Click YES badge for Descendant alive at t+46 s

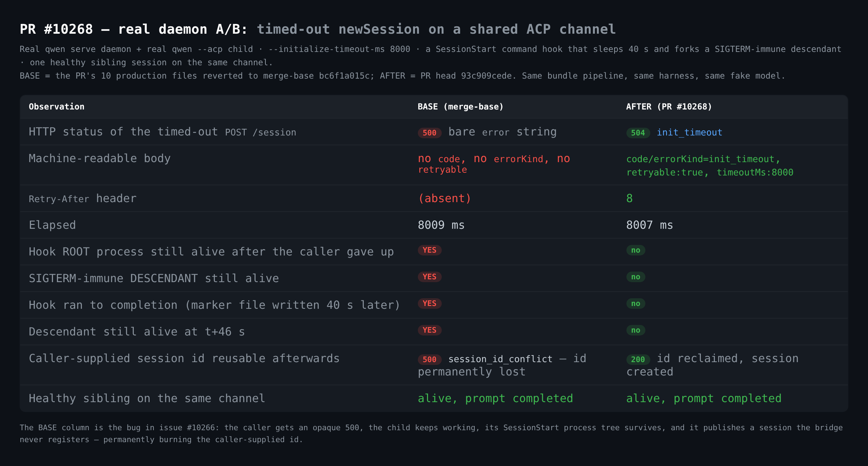[429, 330]
